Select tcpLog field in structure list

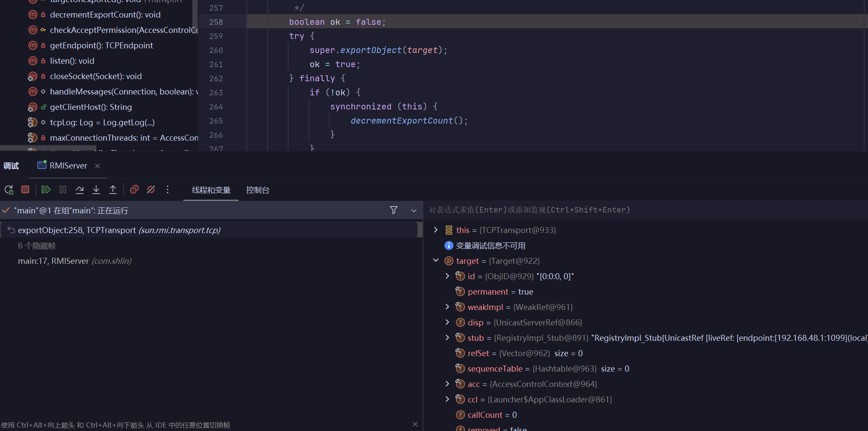[x=102, y=122]
